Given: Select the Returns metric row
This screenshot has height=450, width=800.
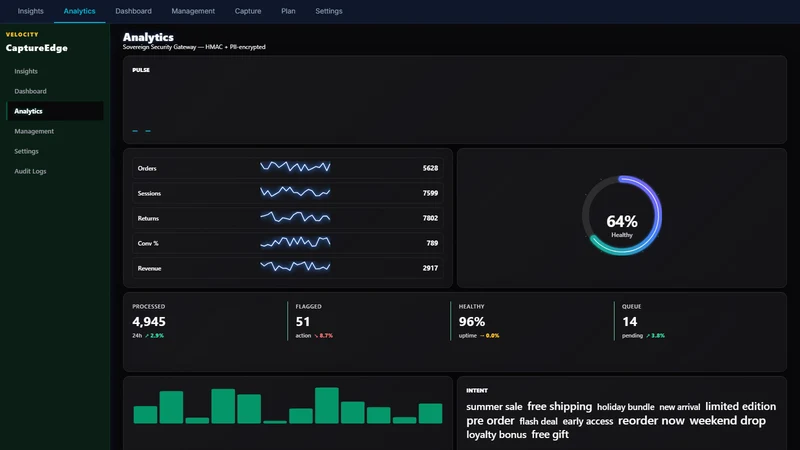Looking at the screenshot, I should (x=288, y=218).
